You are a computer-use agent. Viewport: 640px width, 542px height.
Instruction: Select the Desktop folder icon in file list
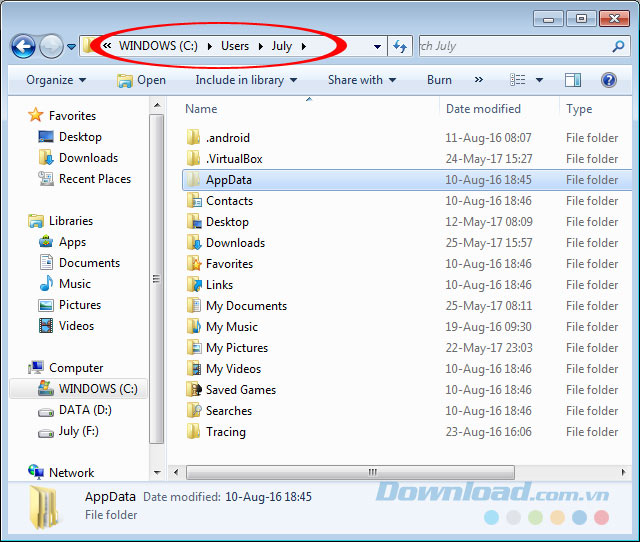[x=194, y=222]
